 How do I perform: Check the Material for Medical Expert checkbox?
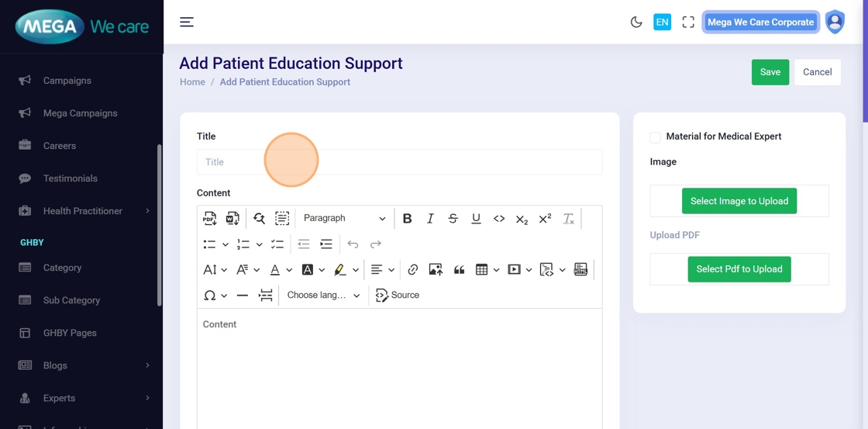(x=656, y=137)
